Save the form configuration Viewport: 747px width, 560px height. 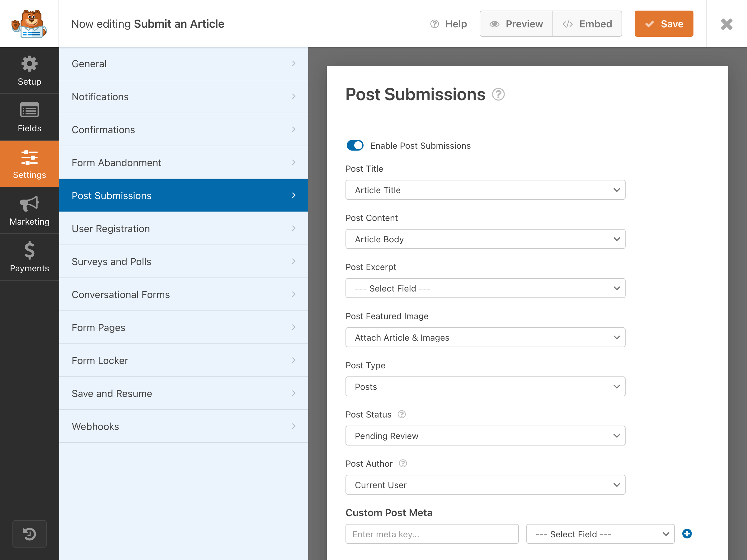[x=663, y=24]
